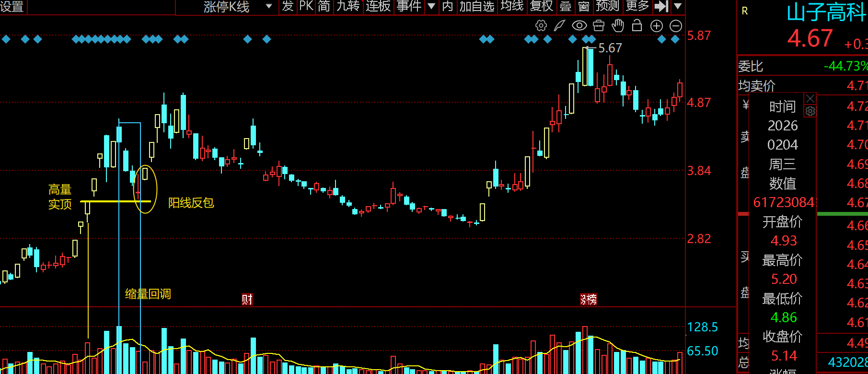This screenshot has height=374, width=868.
Task: Zoom out with the minus icon
Action: [676, 26]
